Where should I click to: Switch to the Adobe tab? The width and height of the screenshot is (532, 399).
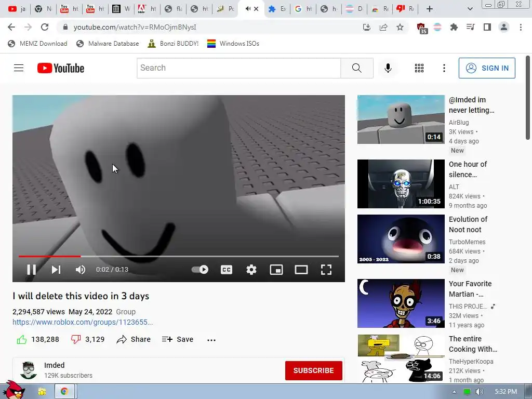[x=147, y=9]
